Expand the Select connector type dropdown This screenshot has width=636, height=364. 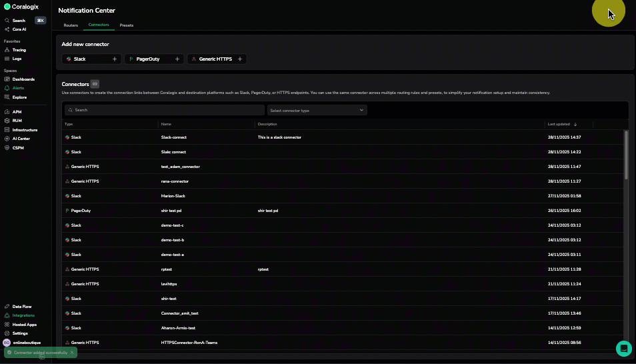[317, 110]
